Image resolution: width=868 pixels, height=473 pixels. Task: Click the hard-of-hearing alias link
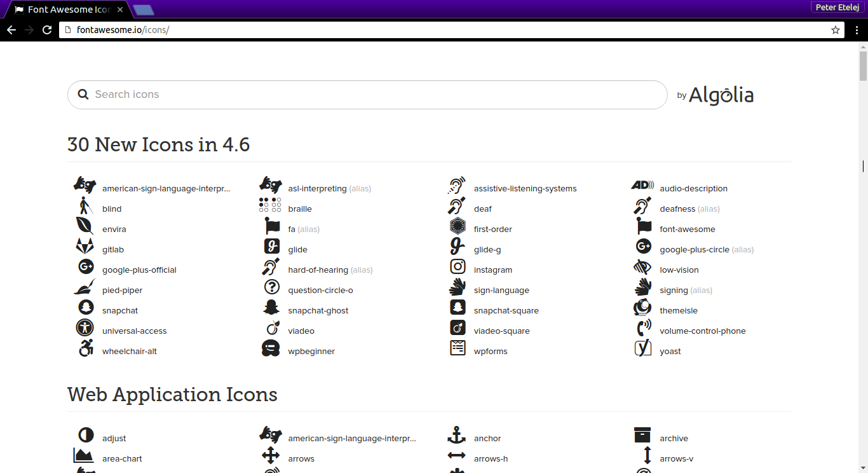pos(317,270)
